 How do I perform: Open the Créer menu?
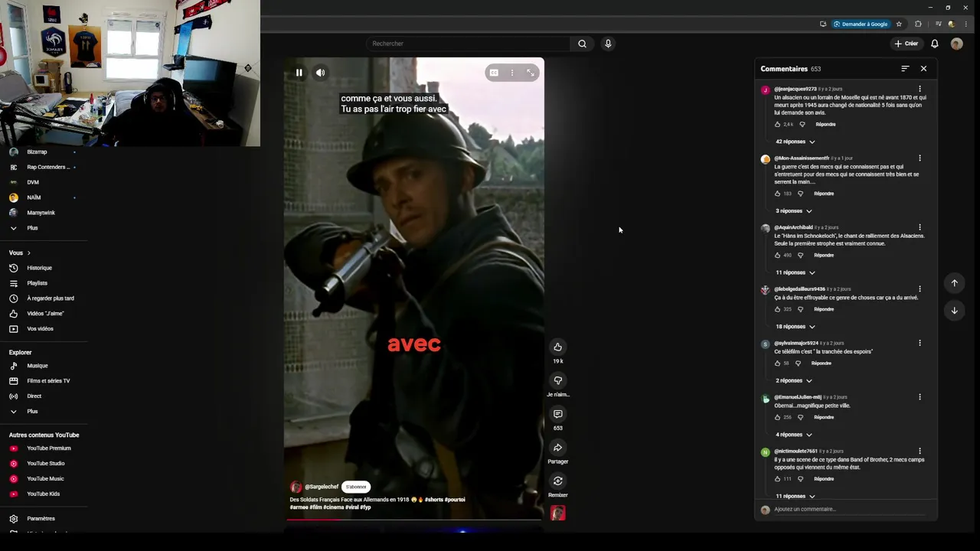pos(906,44)
